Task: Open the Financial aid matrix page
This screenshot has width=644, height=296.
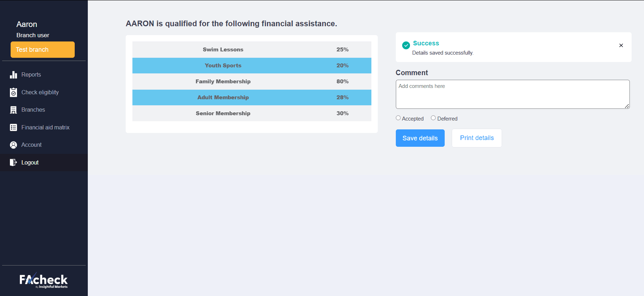Action: coord(45,128)
